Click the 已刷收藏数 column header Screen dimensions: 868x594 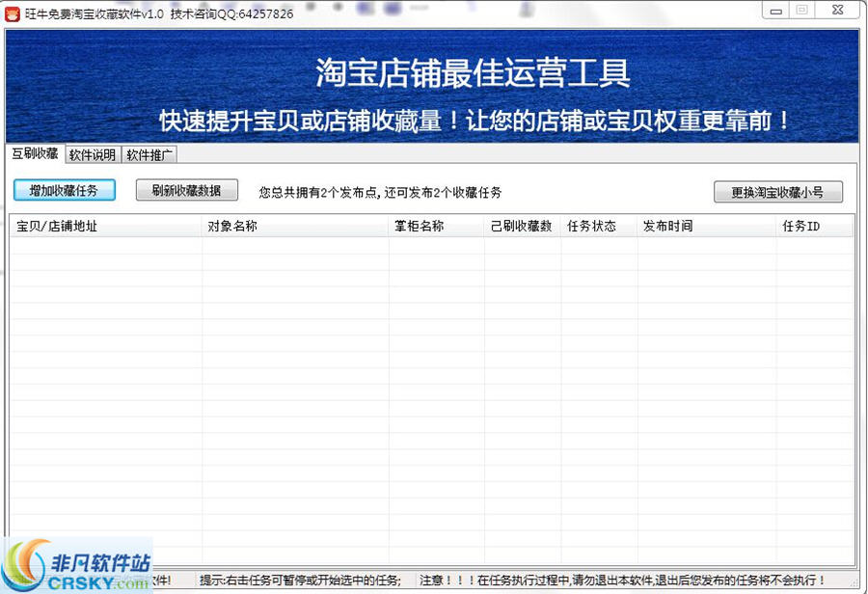(523, 226)
